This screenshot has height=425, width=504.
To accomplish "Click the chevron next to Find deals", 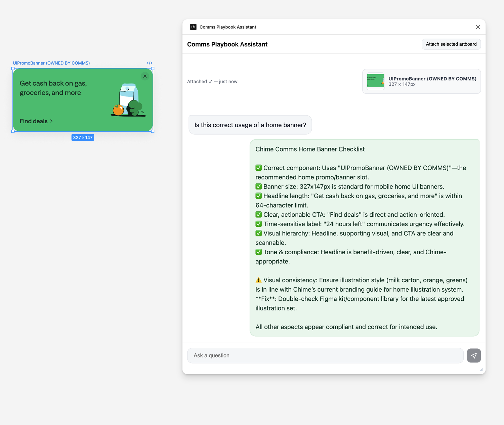I will coord(51,121).
